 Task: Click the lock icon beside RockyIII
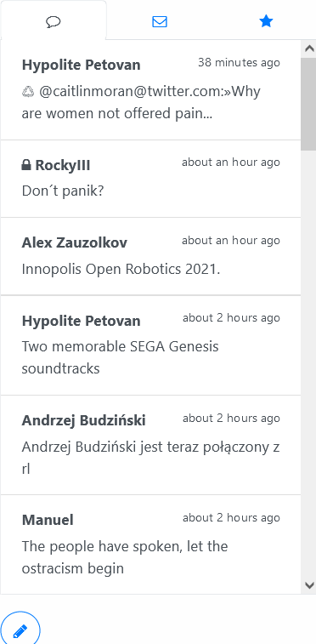pyautogui.click(x=26, y=165)
